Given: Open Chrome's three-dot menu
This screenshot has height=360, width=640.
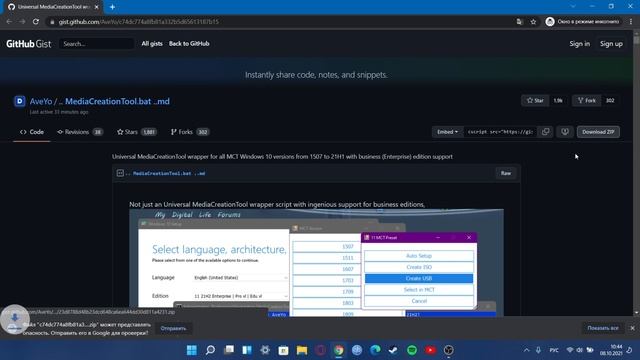Looking at the screenshot, I should [631, 22].
